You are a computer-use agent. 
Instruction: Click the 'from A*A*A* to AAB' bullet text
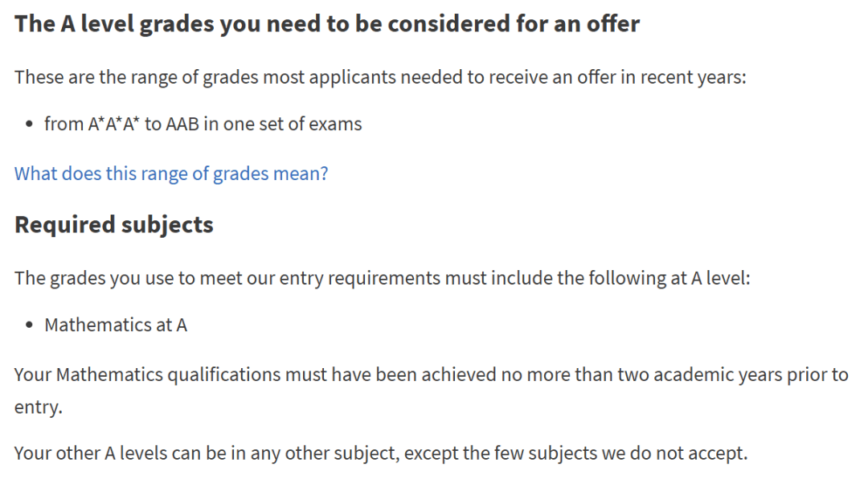[x=203, y=124]
